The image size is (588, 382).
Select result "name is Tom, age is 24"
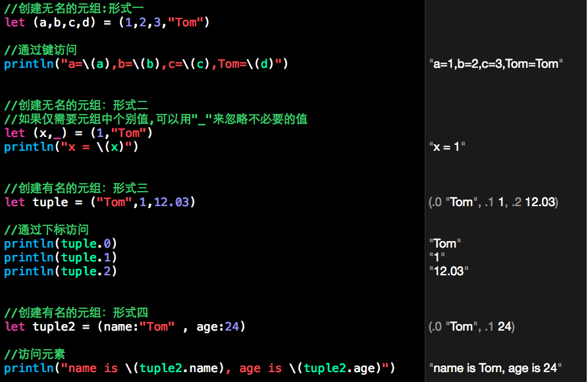coord(495,368)
